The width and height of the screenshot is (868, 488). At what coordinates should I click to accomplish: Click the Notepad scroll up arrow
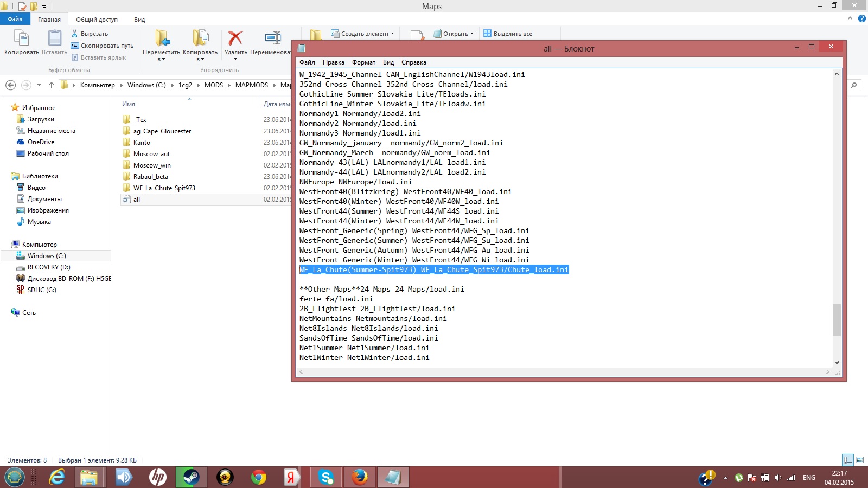click(837, 74)
